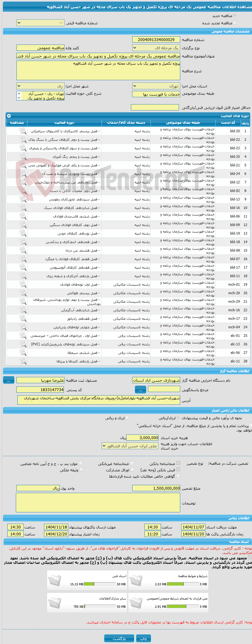The image size is (252, 644).
Task: Open view icon for row bld-17
Action: (x=23, y=267)
